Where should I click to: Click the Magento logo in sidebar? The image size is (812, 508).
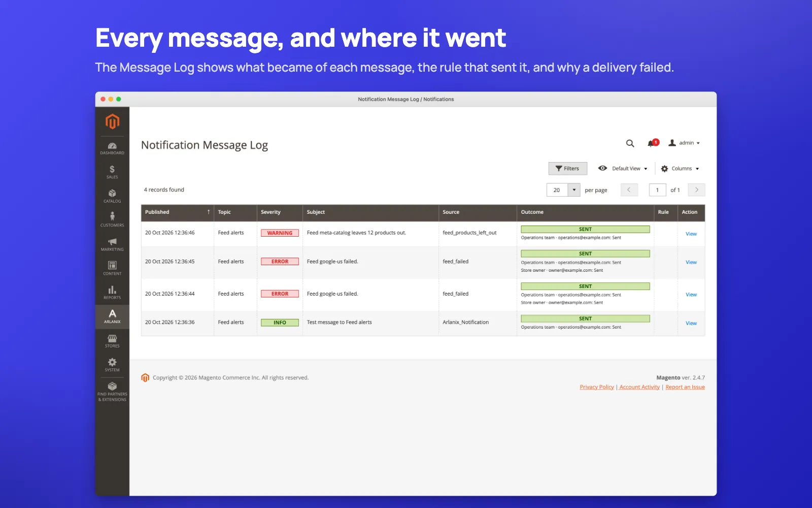[x=112, y=121]
